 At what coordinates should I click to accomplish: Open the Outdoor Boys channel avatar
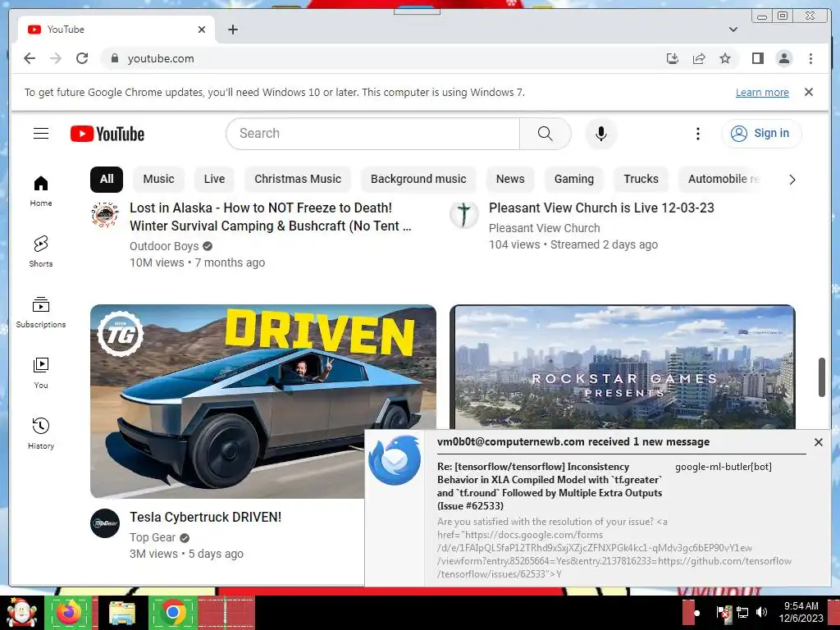(105, 215)
